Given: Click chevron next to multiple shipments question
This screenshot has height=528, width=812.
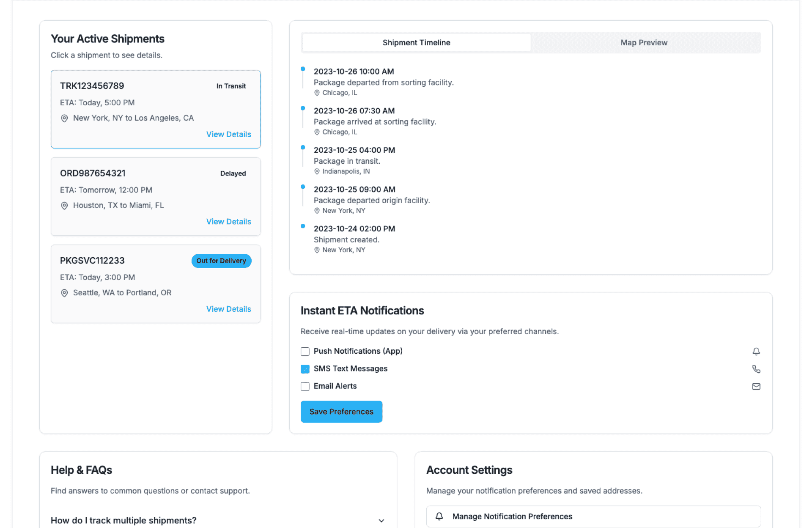Looking at the screenshot, I should click(x=381, y=521).
